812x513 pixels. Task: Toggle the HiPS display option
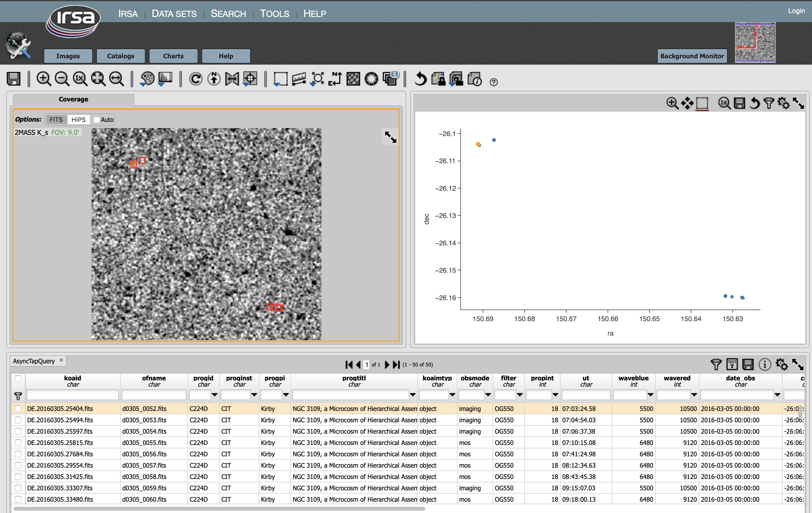[x=78, y=119]
